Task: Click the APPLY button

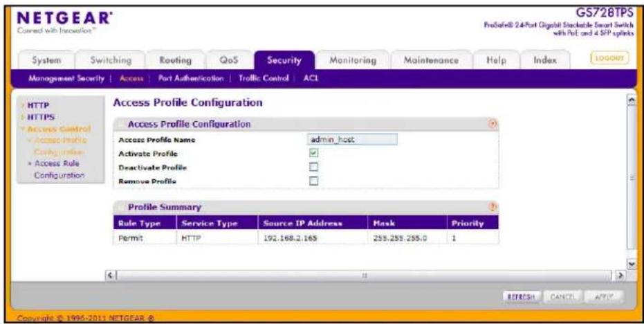Action: tap(604, 296)
